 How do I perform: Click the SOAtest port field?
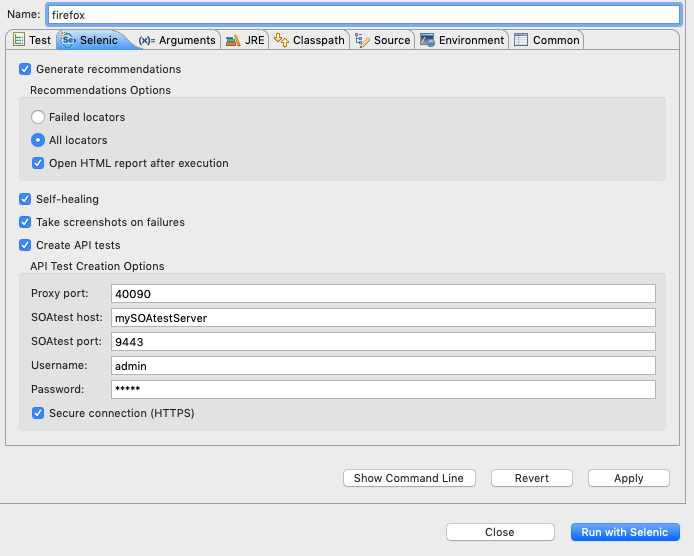(x=383, y=342)
